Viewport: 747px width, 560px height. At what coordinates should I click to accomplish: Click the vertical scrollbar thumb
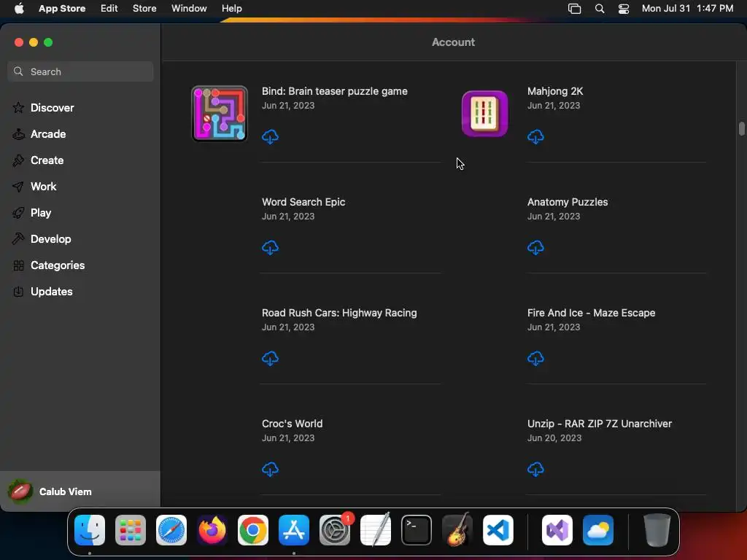[x=741, y=129]
